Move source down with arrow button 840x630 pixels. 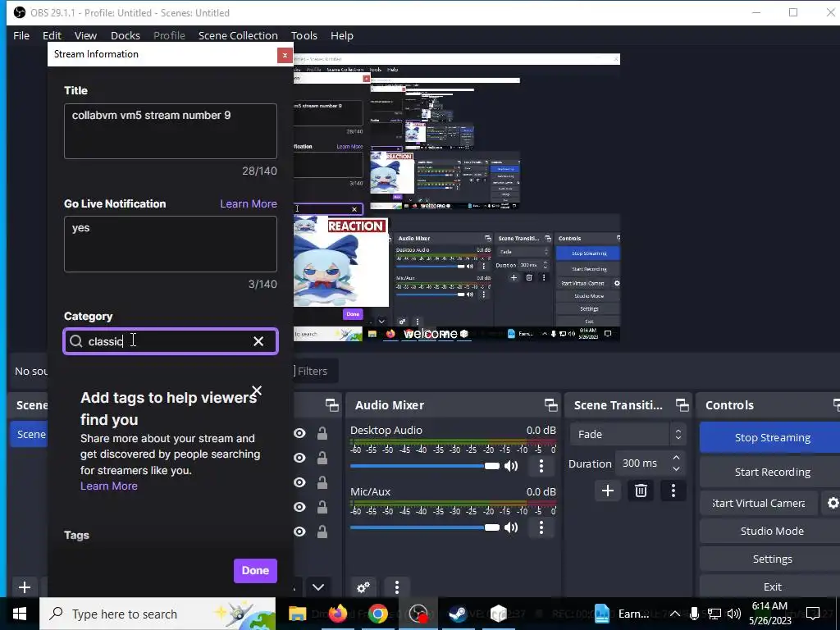(318, 587)
